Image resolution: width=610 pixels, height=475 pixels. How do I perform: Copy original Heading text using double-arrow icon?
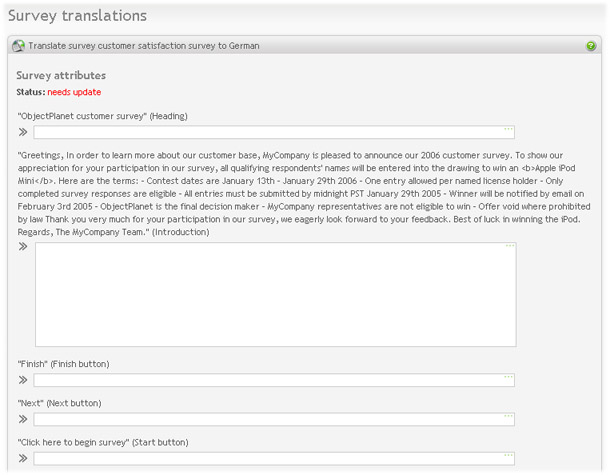pos(23,132)
